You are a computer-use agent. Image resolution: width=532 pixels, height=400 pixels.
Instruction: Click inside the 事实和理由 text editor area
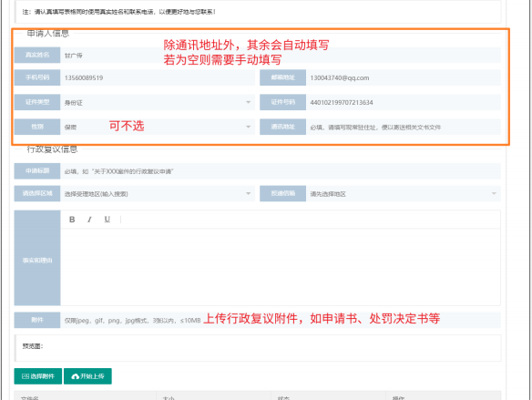tap(281, 267)
